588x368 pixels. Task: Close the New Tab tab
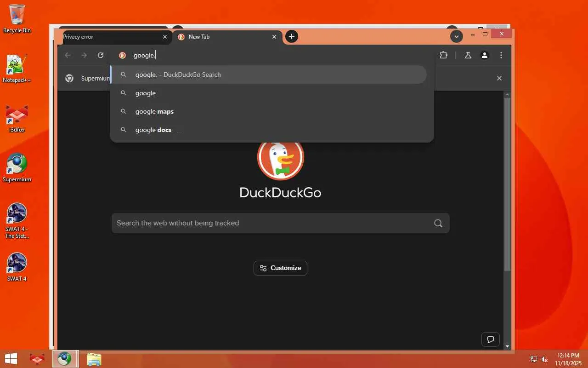click(274, 37)
